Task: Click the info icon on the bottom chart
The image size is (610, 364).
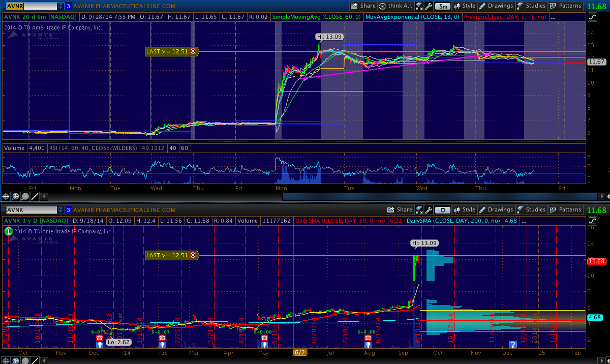Action: (8, 231)
